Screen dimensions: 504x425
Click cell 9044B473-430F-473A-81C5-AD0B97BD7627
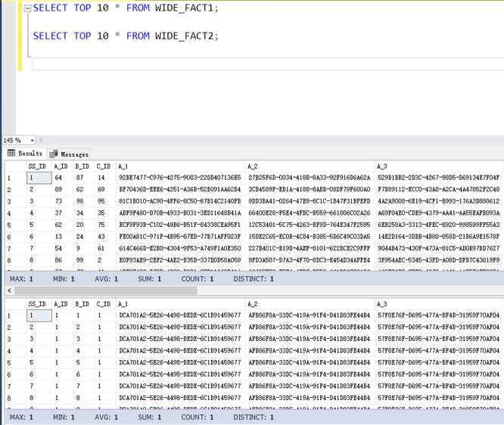(439, 248)
